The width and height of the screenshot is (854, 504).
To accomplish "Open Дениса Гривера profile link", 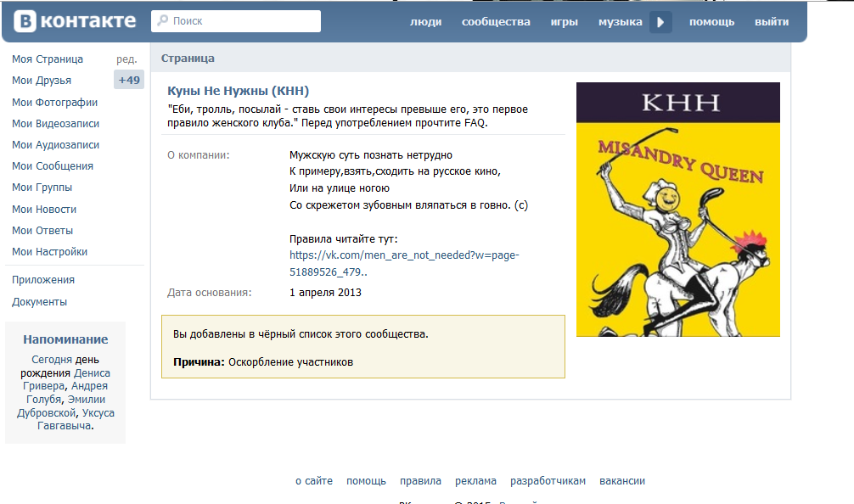I will pos(66,379).
